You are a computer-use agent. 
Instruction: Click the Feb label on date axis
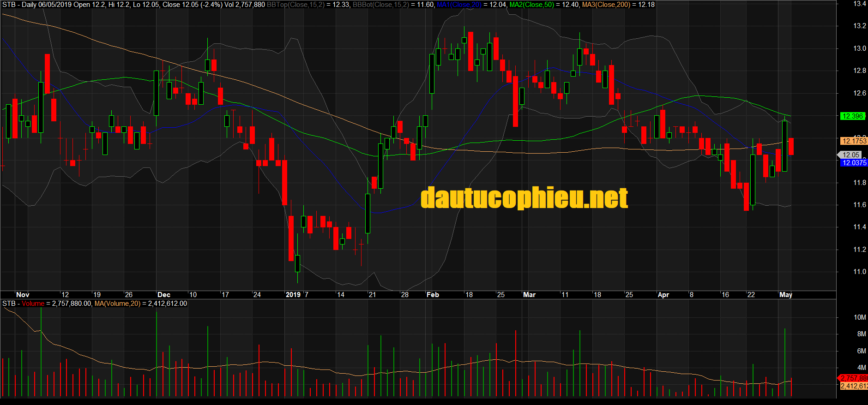(x=433, y=295)
